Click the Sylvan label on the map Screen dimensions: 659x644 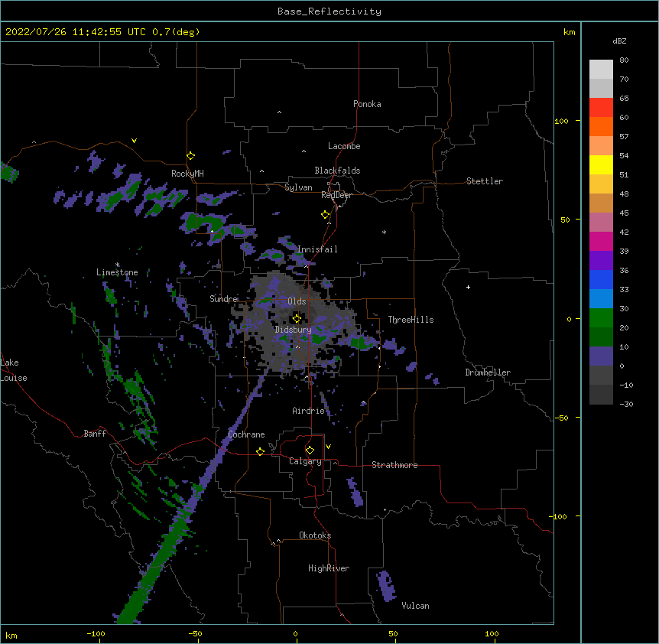298,187
